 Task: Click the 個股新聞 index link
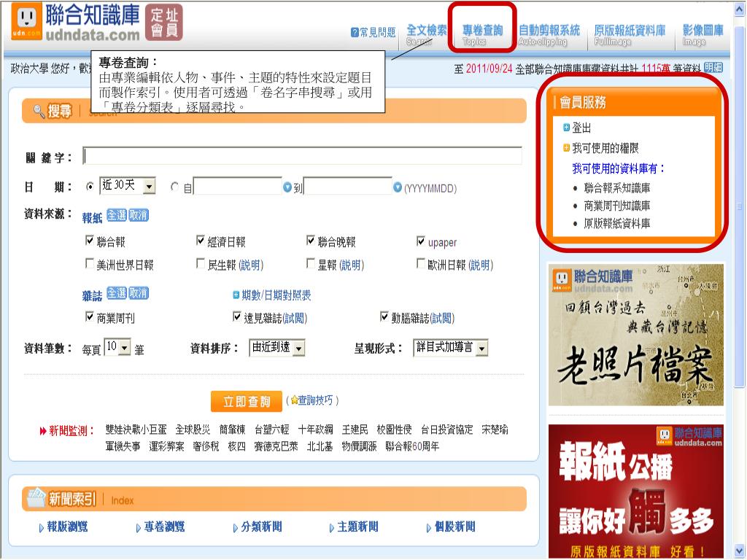point(455,526)
